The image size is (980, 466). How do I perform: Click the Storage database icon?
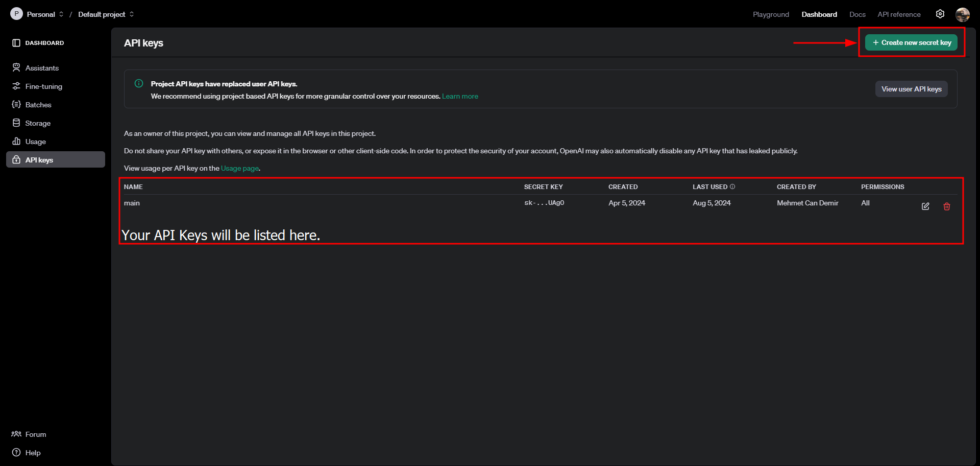click(16, 123)
